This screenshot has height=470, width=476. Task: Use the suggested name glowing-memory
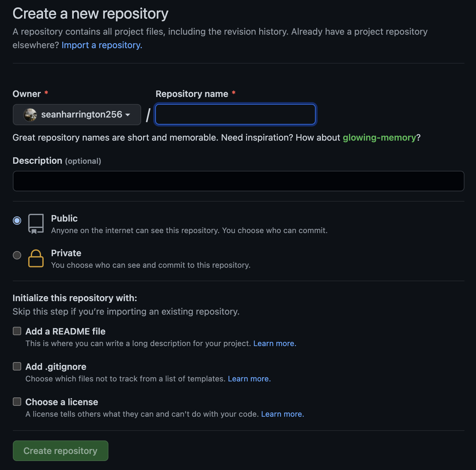(379, 137)
